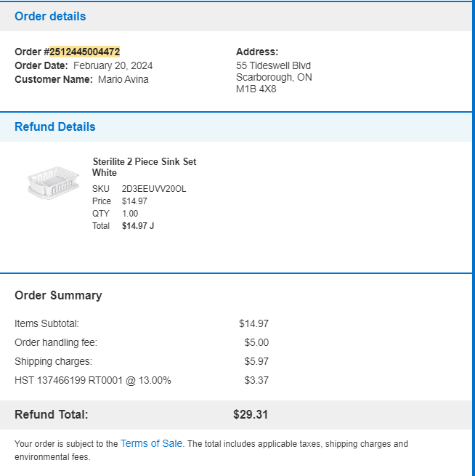The image size is (475, 476).
Task: Click the item total $14.97 J
Action: tap(138, 226)
